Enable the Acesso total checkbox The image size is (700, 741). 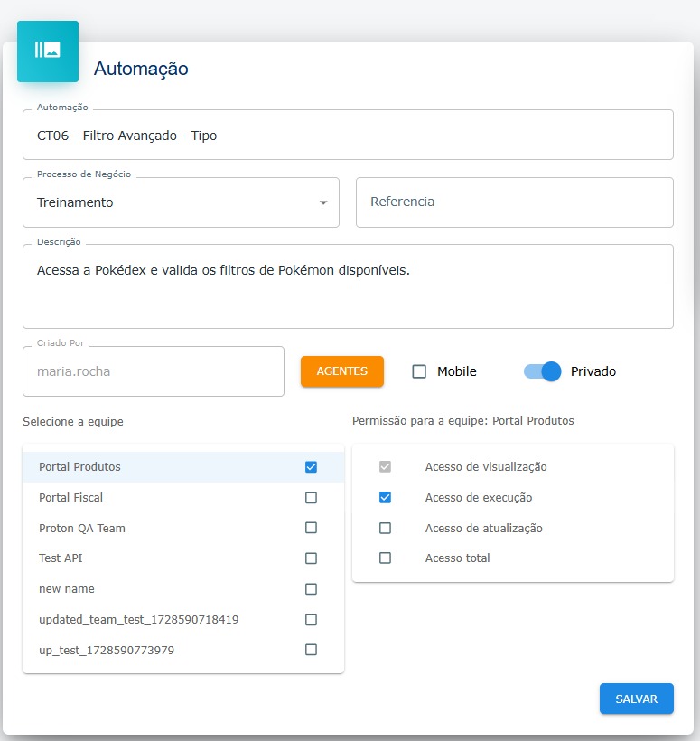click(x=385, y=558)
